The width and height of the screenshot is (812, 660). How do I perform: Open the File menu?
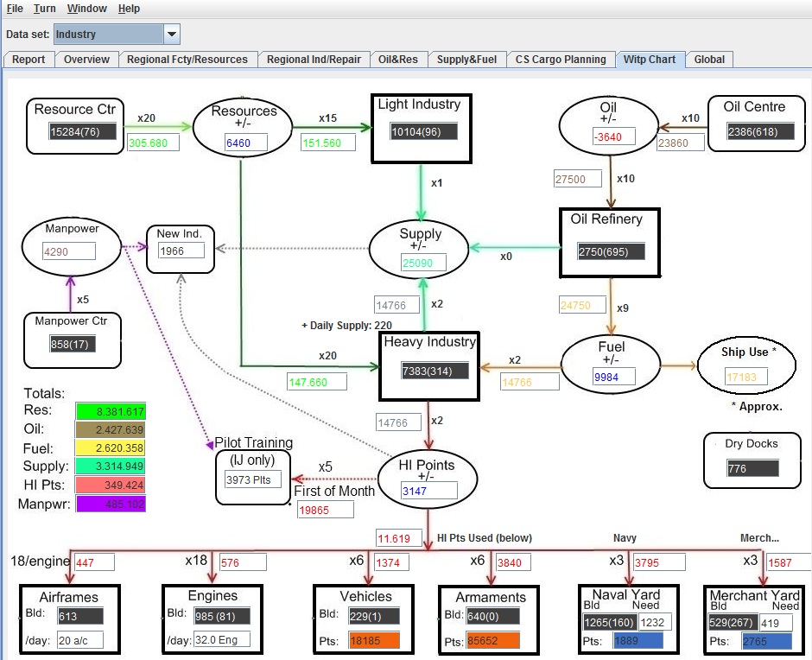pos(15,9)
